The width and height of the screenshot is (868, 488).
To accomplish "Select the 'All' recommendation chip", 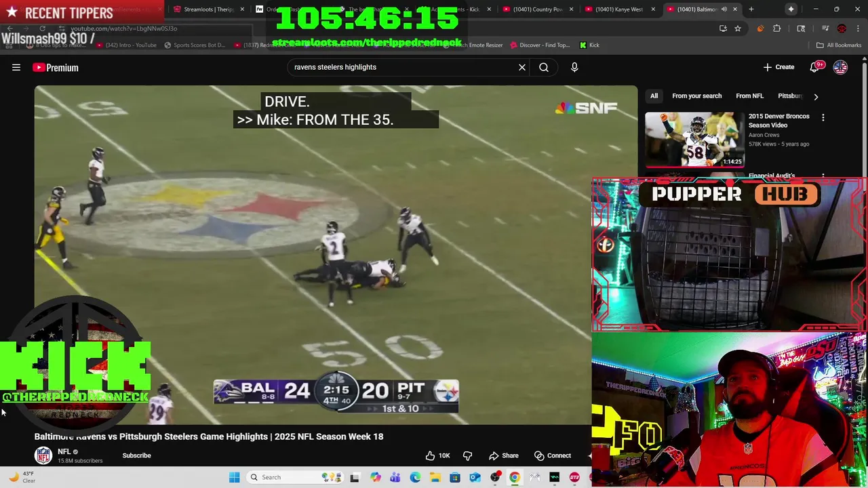I will tap(654, 96).
